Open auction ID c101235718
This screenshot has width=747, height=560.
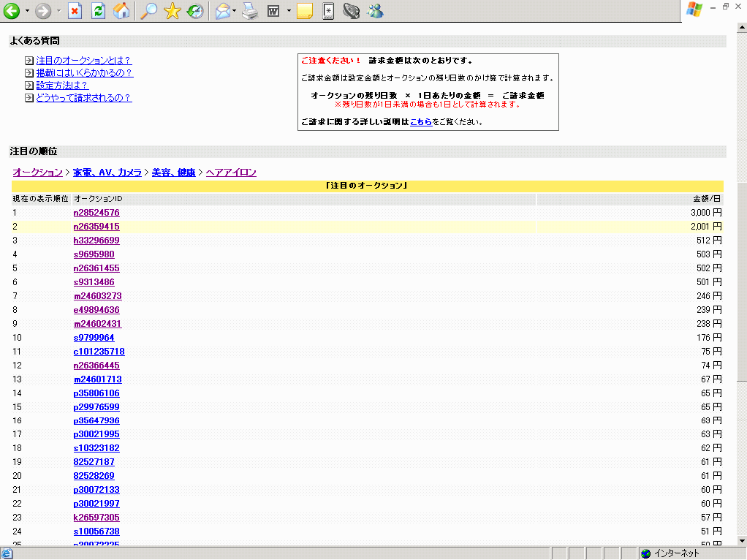99,351
